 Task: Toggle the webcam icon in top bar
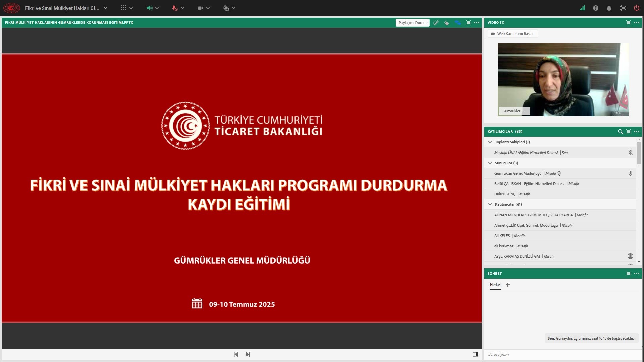point(201,8)
